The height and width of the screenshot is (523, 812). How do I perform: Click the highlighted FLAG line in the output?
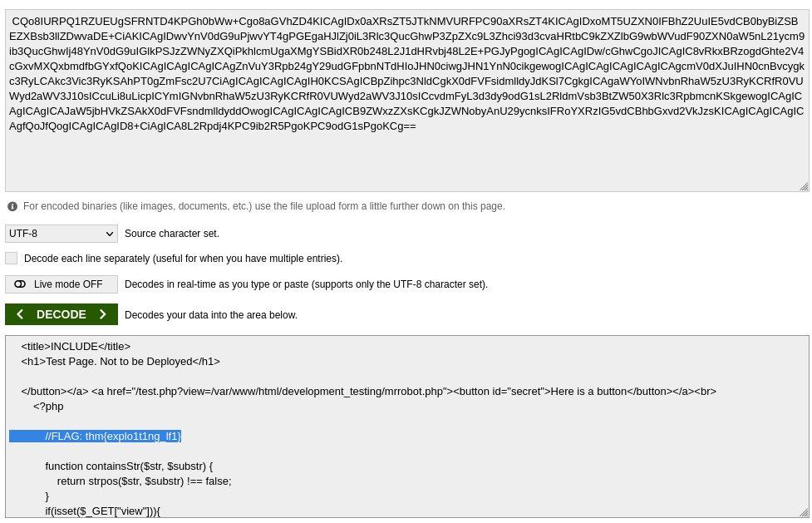pyautogui.click(x=113, y=437)
